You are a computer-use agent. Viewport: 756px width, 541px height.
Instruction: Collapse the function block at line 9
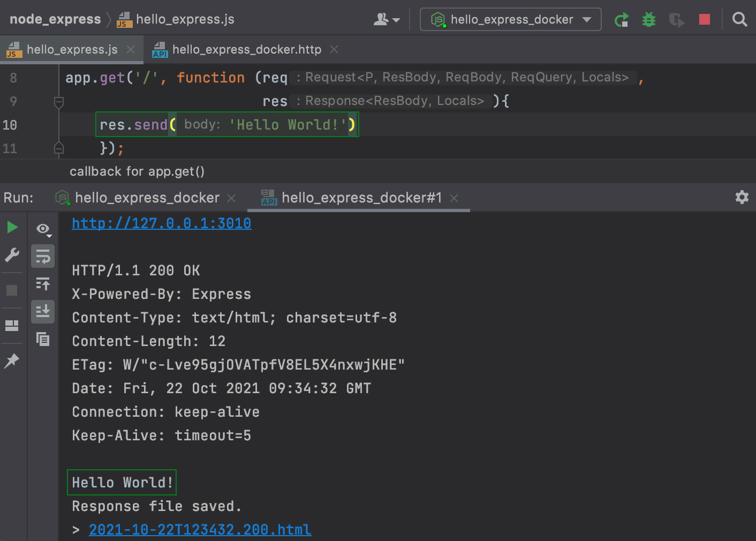pos(59,101)
